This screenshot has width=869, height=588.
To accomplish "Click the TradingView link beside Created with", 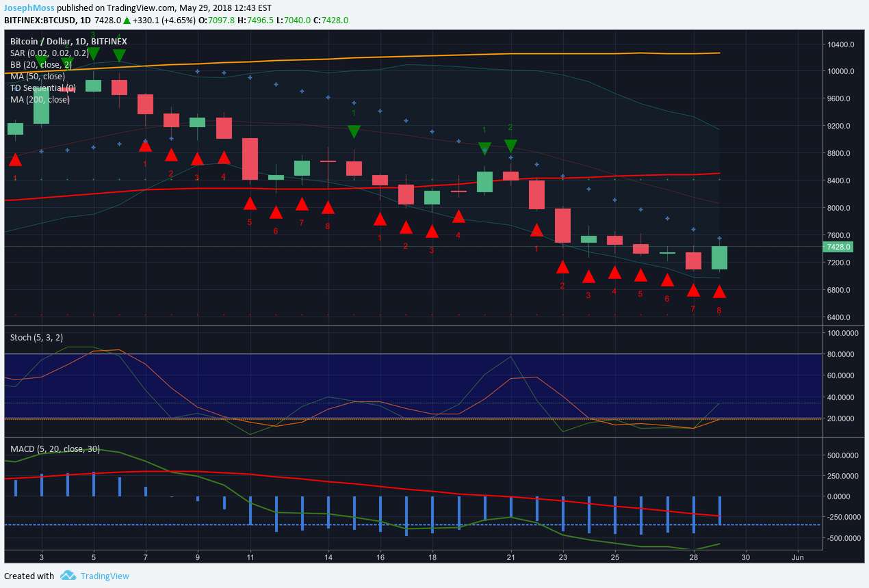I will pyautogui.click(x=105, y=576).
